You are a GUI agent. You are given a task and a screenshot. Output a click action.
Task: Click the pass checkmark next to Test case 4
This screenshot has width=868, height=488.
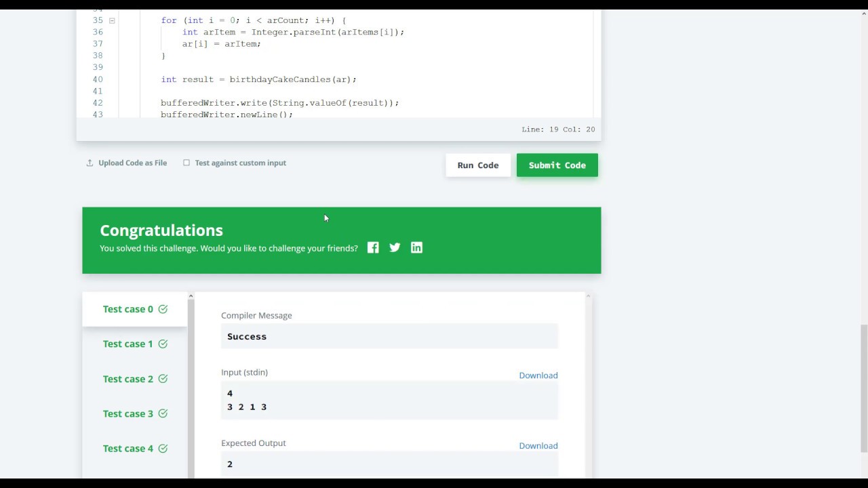[x=163, y=448]
